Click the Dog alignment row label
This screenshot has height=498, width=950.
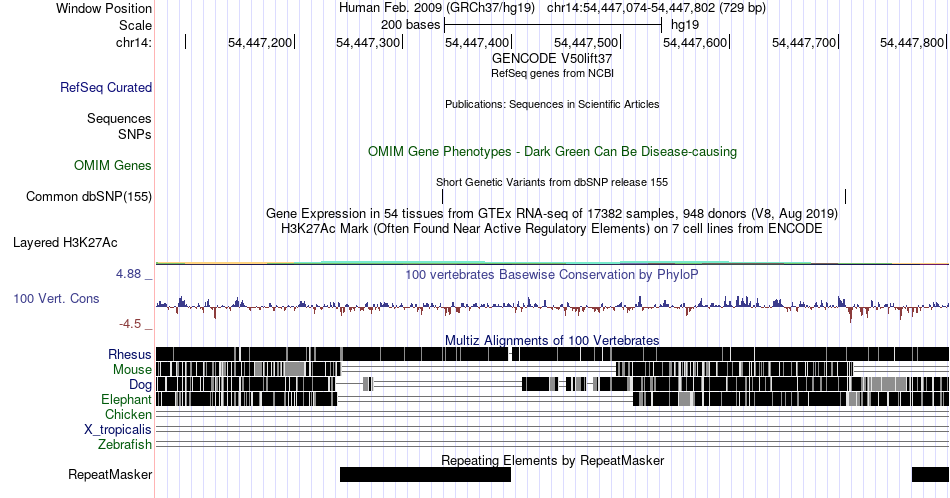click(x=141, y=384)
